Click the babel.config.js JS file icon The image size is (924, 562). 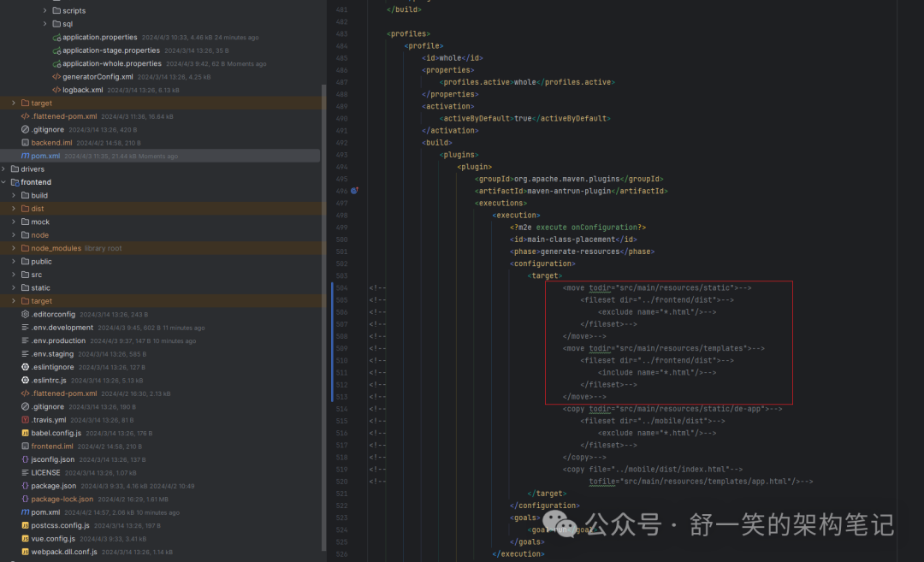pos(25,433)
